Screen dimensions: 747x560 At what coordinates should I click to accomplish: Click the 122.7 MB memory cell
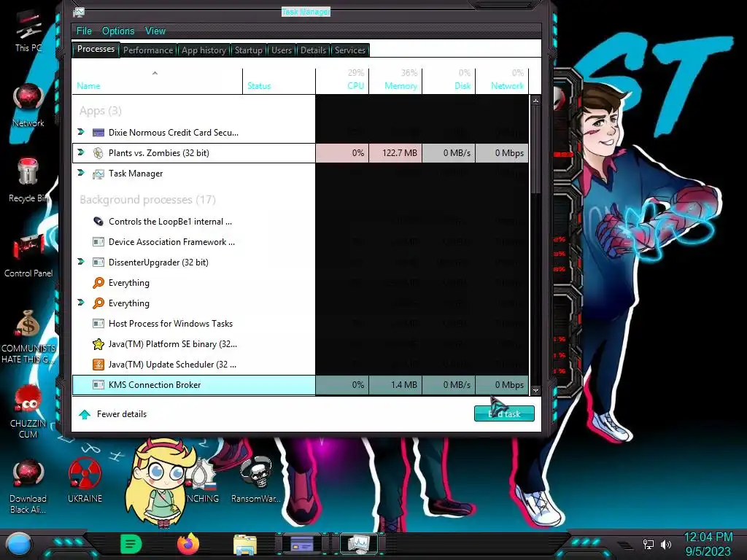pos(395,153)
